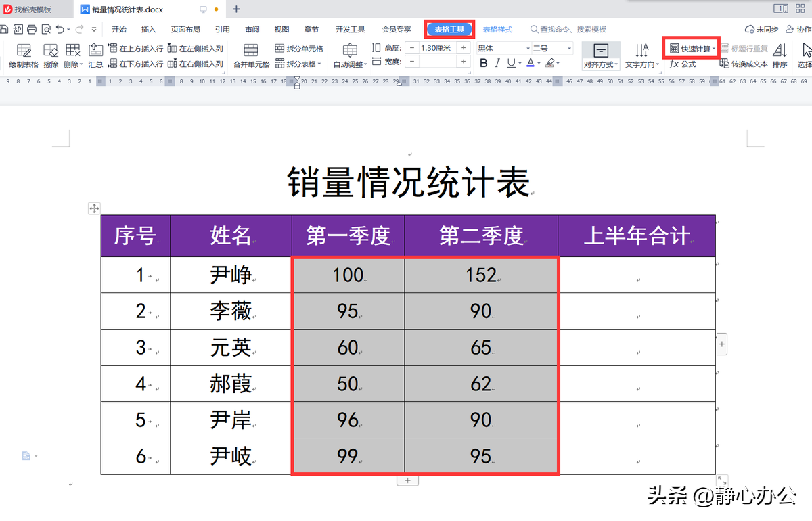Click the table resize corner handle
Viewport: 812px width, 521px height.
(722, 480)
